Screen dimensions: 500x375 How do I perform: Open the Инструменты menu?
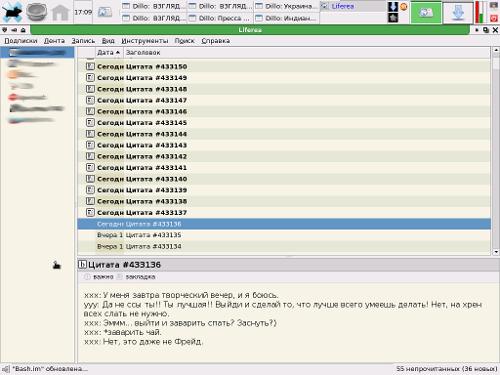click(145, 41)
